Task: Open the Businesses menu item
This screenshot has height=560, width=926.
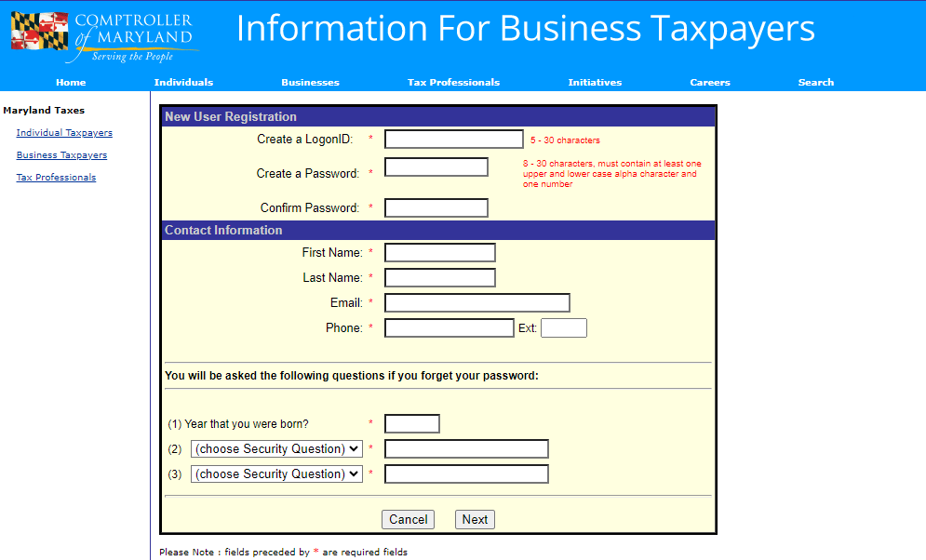Action: pyautogui.click(x=310, y=82)
